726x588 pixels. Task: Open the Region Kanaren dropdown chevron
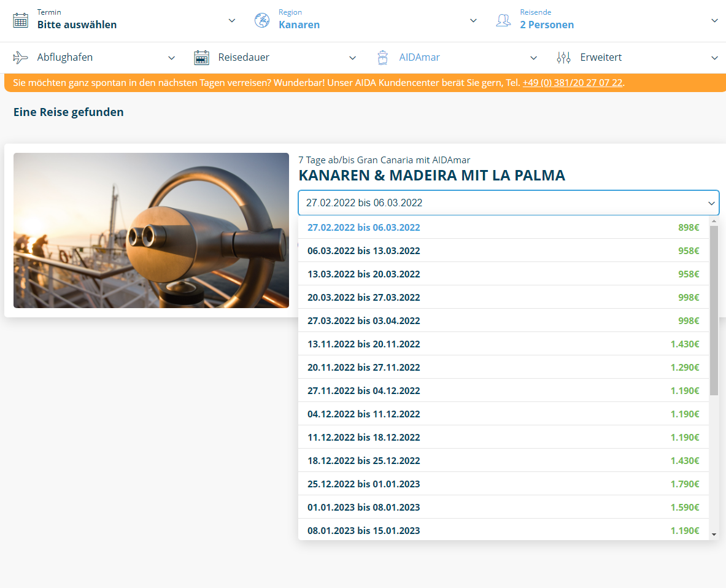click(473, 20)
